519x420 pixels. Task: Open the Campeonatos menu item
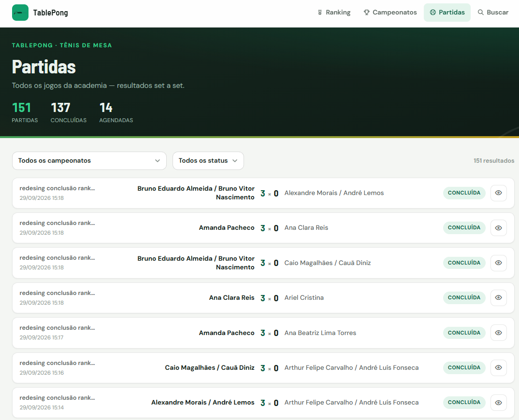click(390, 13)
